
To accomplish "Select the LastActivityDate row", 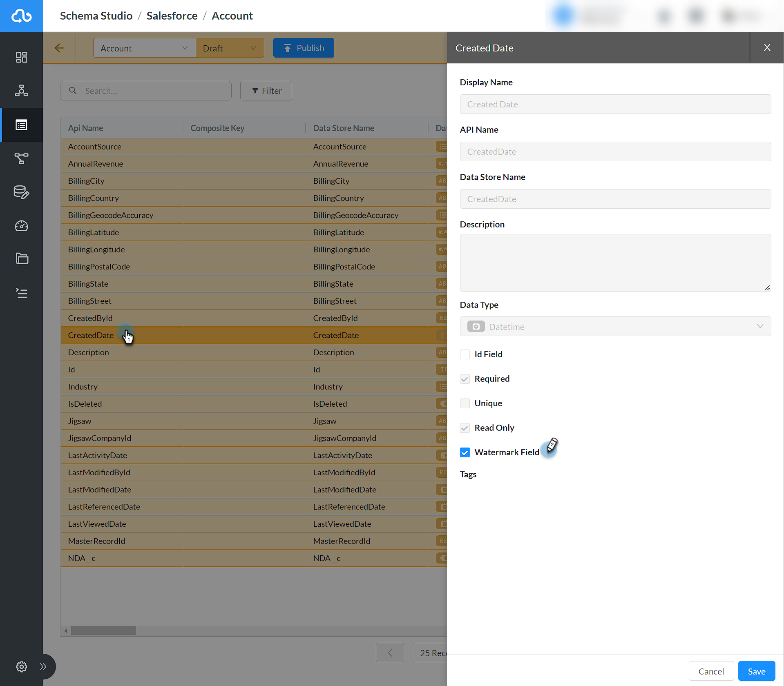I will pos(254,455).
